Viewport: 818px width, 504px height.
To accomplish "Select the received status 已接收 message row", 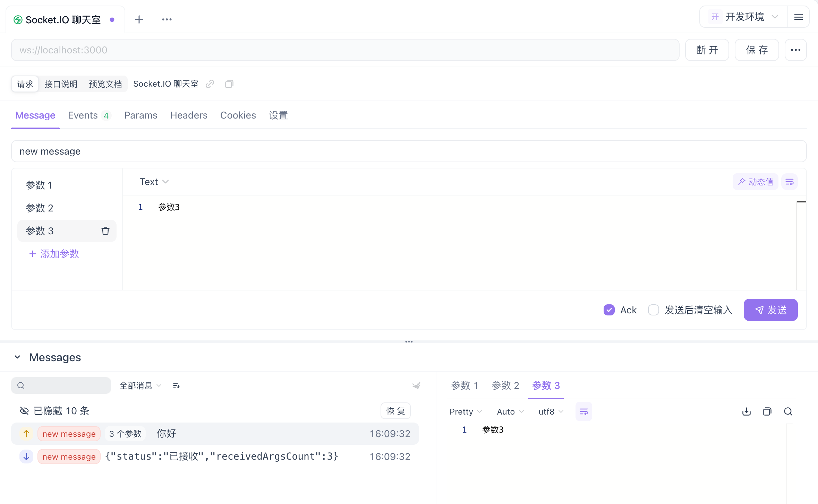I will (215, 457).
